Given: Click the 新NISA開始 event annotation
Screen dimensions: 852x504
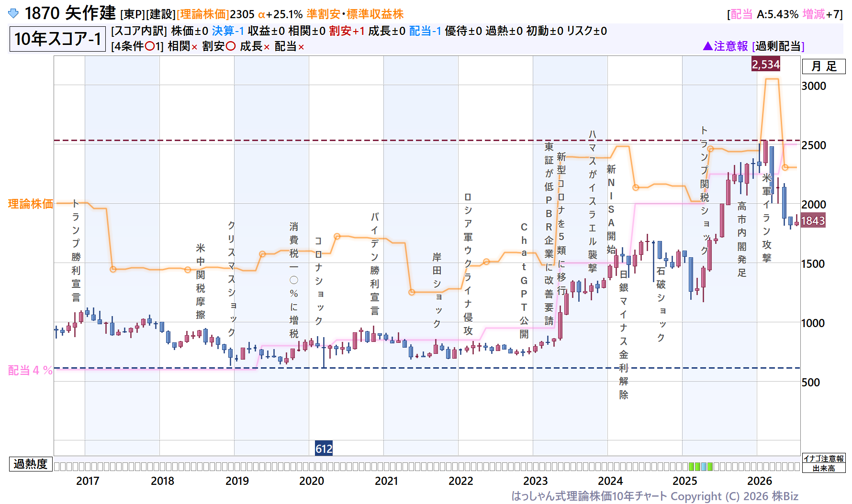Looking at the screenshot, I should (x=611, y=209).
